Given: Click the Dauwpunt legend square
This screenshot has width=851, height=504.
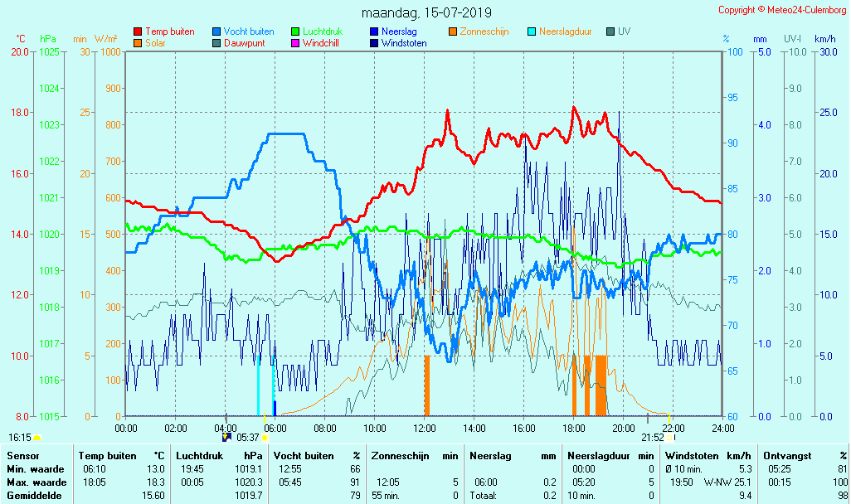Looking at the screenshot, I should (216, 43).
